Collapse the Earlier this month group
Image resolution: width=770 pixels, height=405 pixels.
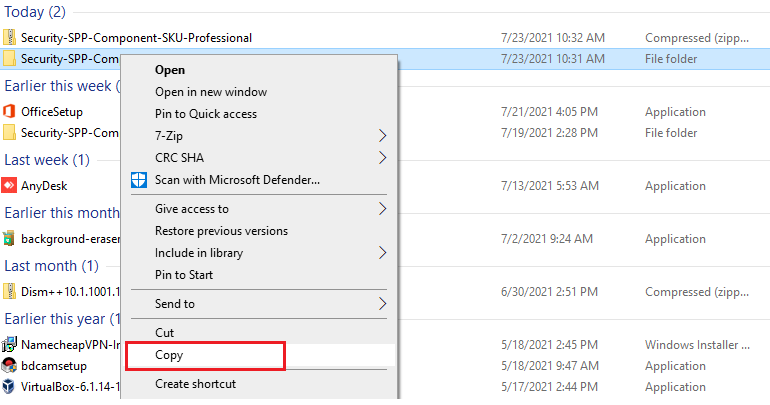(62, 213)
